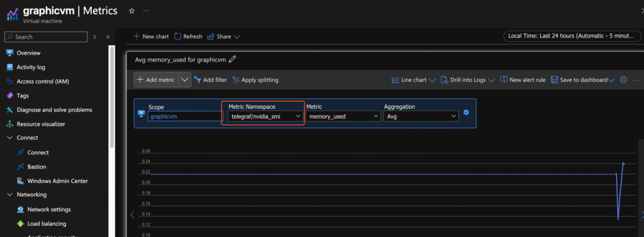Click Diagnose and solve problems wrench icon
The image size is (644, 237).
coord(10,109)
